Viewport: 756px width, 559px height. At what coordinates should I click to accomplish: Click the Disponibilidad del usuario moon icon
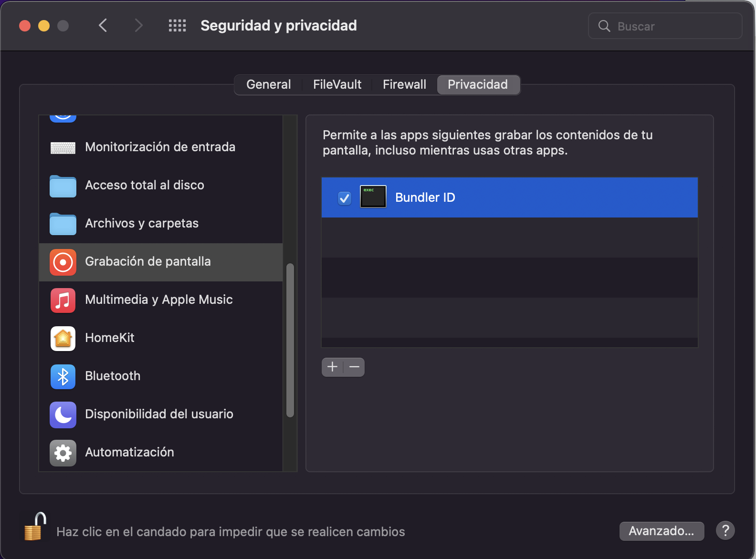(63, 414)
